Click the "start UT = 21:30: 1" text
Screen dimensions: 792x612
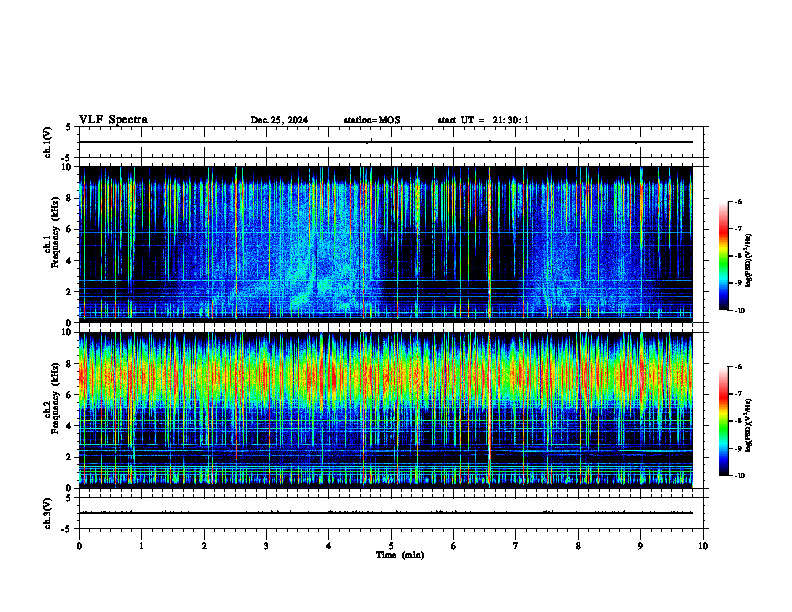[483, 120]
